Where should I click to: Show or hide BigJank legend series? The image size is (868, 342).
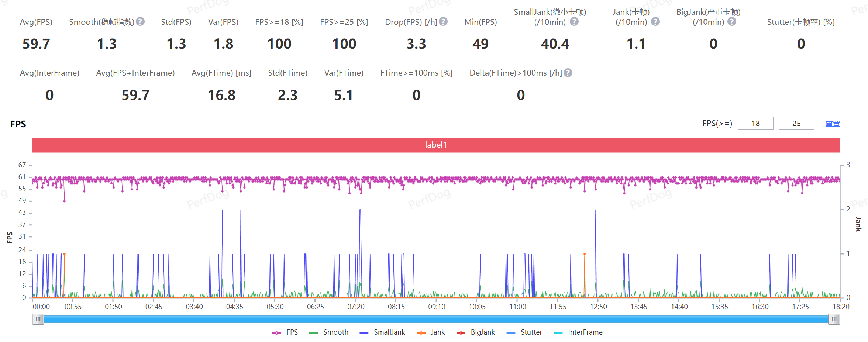click(476, 332)
